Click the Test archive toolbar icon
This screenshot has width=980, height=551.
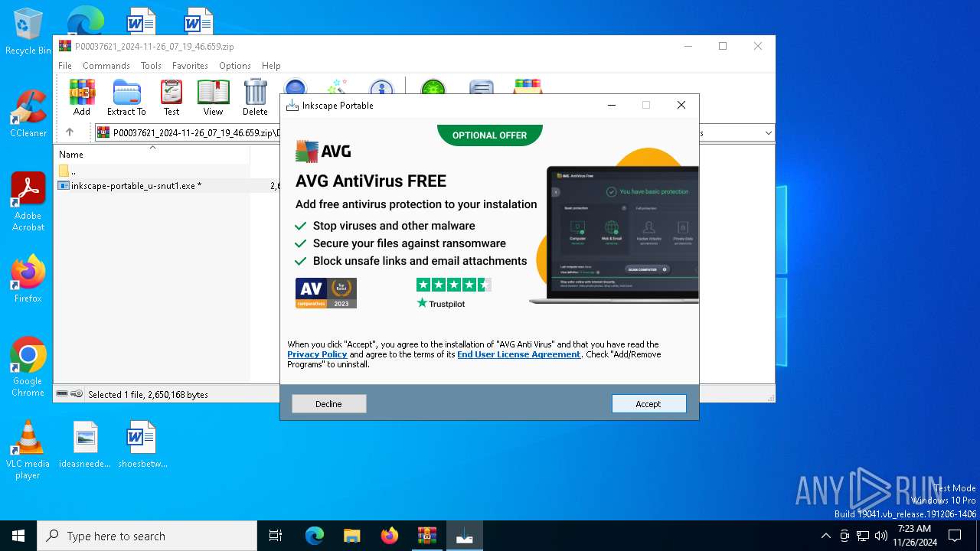171,97
